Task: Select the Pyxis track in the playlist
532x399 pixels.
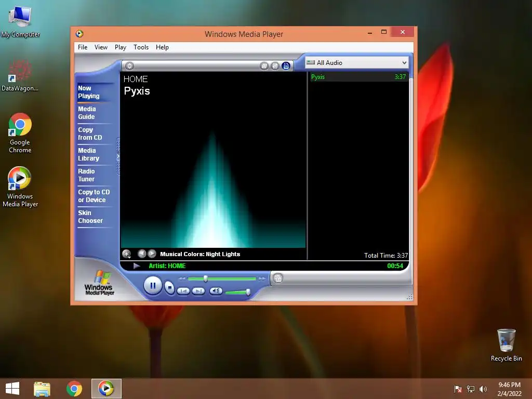Action: tap(358, 77)
